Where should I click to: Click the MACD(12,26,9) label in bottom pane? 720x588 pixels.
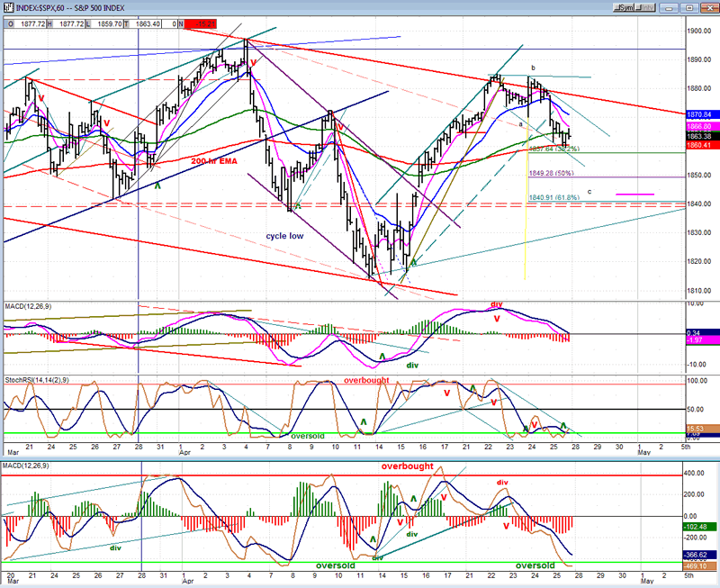29,463
